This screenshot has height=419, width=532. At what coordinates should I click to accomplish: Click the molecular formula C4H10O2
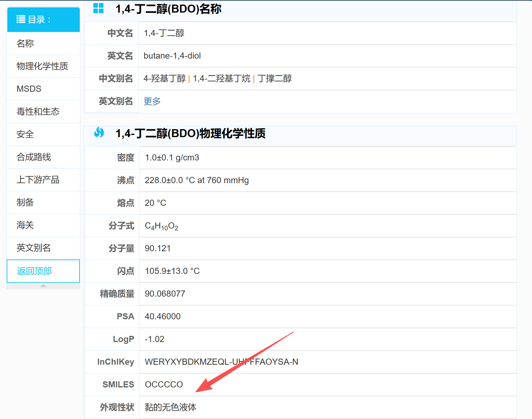click(x=161, y=226)
